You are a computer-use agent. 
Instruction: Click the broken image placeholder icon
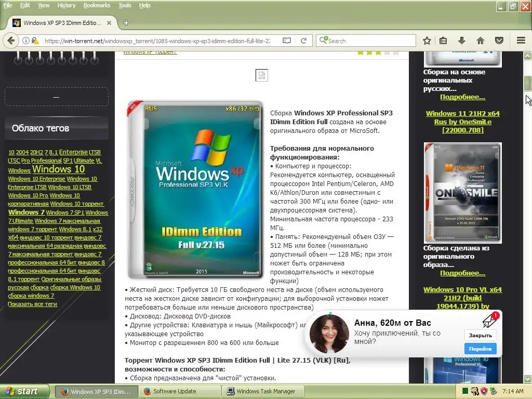[x=262, y=75]
